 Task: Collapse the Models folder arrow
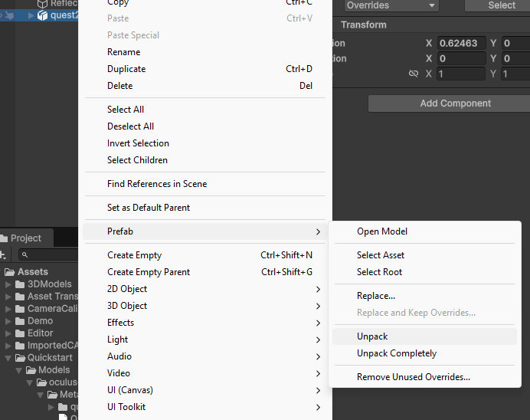coord(19,371)
